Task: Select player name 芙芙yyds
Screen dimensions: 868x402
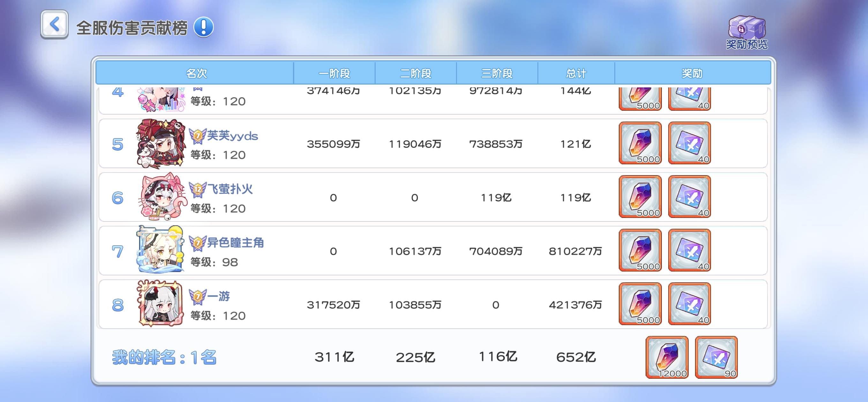Action: click(x=232, y=136)
